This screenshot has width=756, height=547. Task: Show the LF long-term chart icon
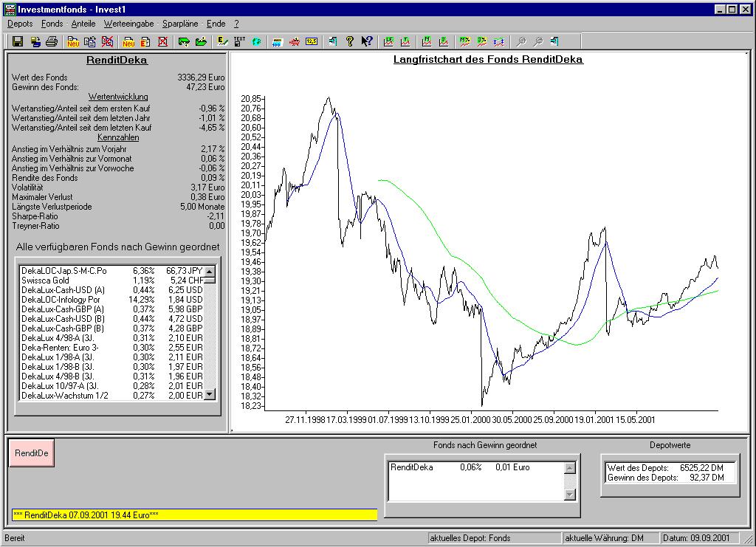388,41
